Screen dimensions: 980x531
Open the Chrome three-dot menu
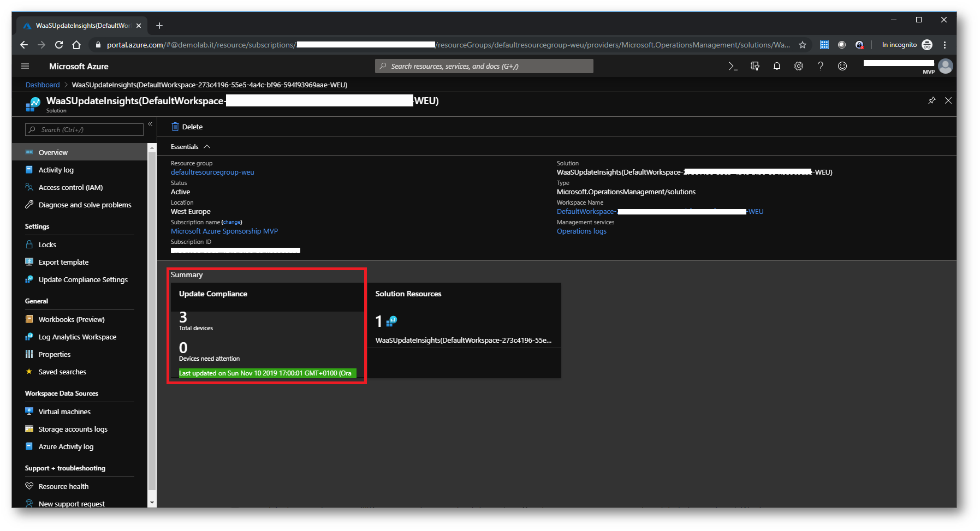point(945,45)
